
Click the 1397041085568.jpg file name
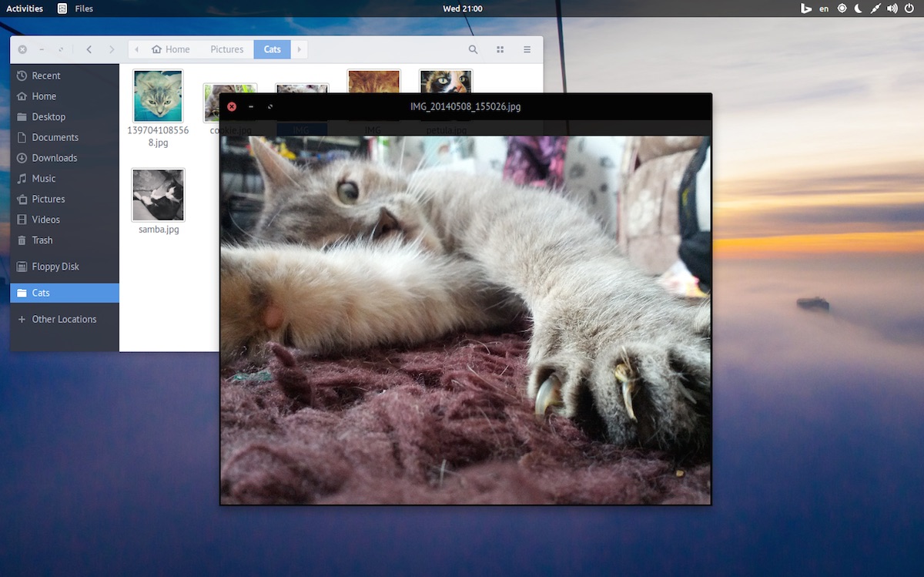click(158, 136)
